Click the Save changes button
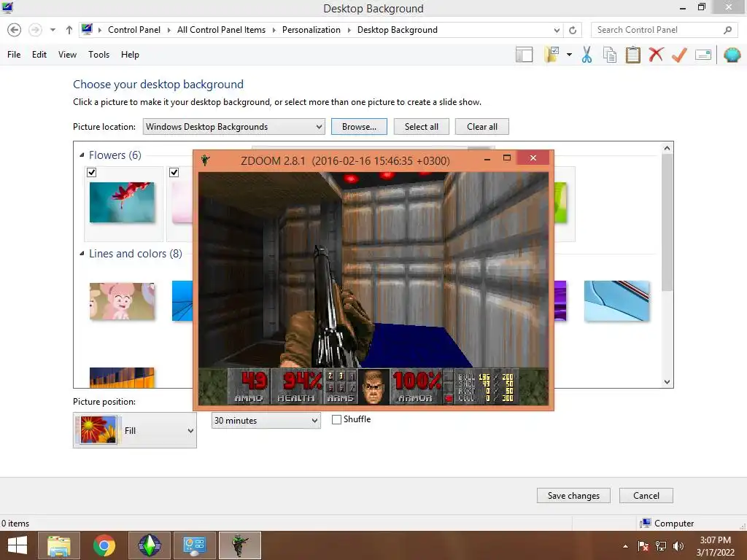This screenshot has height=560, width=747. (573, 496)
